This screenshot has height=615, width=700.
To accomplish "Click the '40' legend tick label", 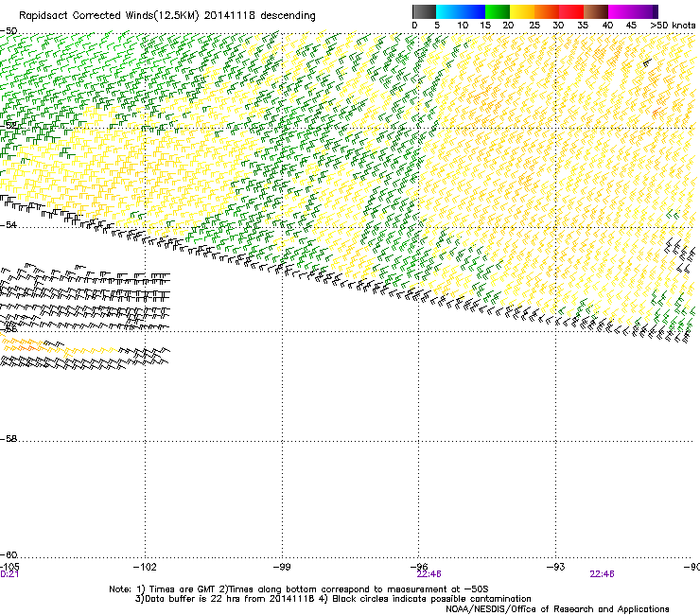I will pyautogui.click(x=607, y=26).
